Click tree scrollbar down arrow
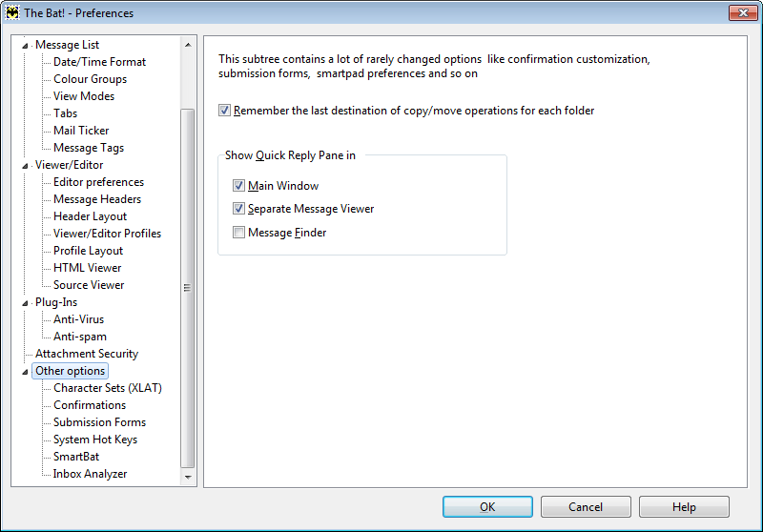Viewport: 763px width, 532px height. 188,477
